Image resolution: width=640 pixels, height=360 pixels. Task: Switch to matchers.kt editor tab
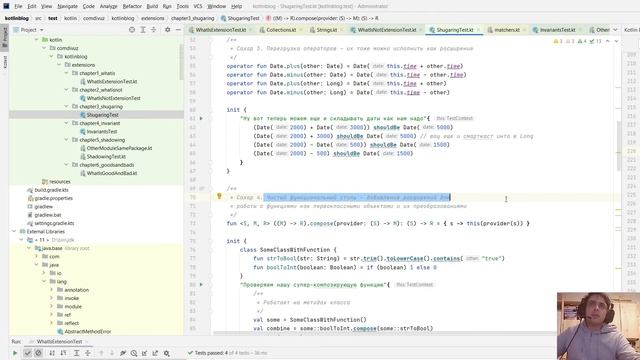[x=507, y=30]
